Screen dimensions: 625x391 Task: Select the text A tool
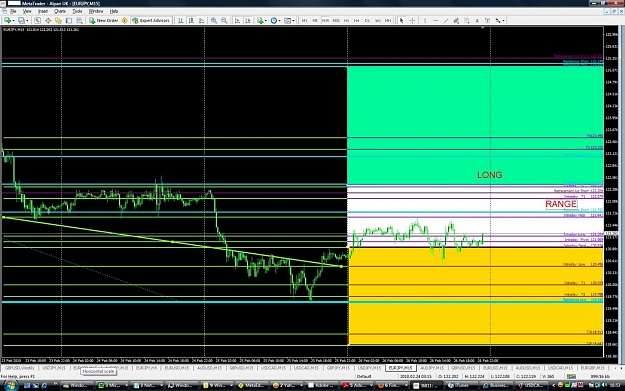(x=477, y=20)
